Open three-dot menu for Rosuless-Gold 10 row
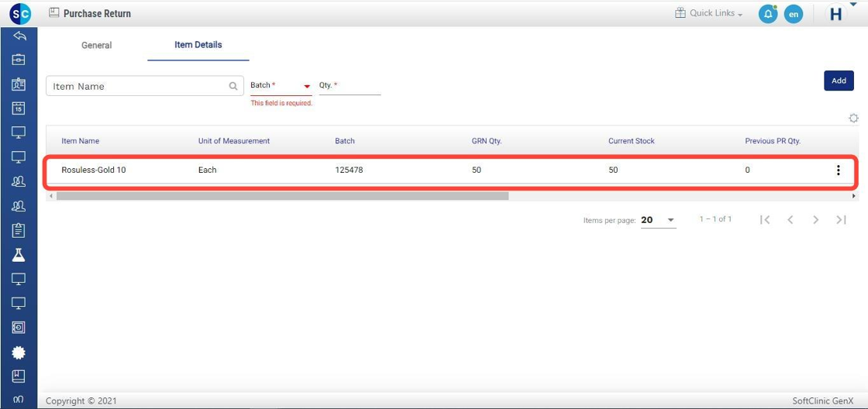The image size is (868, 409). (838, 170)
